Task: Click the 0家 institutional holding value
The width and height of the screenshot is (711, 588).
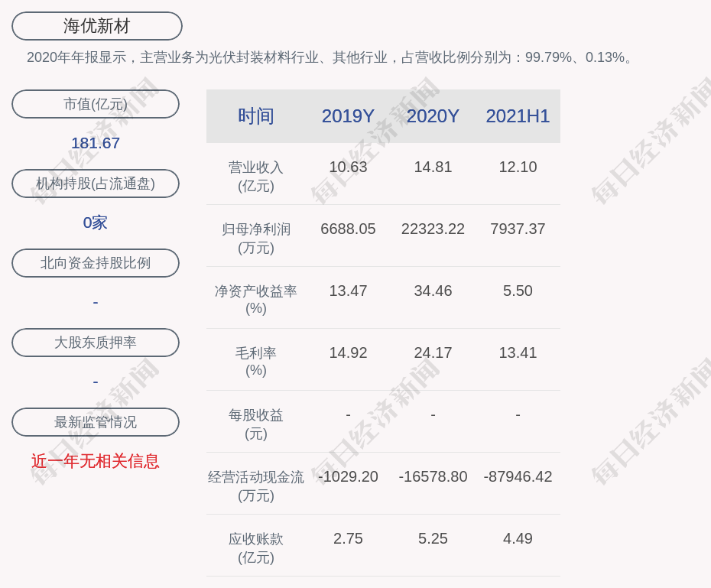Action: pos(96,223)
